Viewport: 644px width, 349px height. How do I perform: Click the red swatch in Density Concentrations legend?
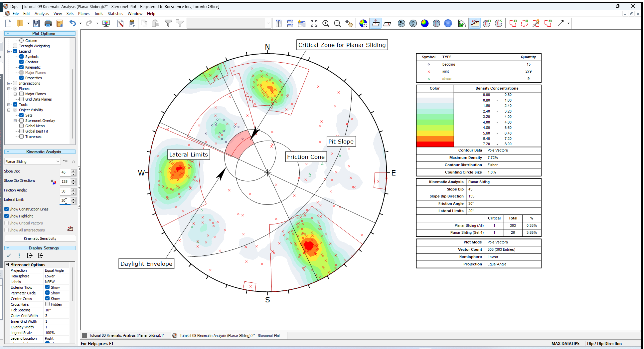pos(434,144)
